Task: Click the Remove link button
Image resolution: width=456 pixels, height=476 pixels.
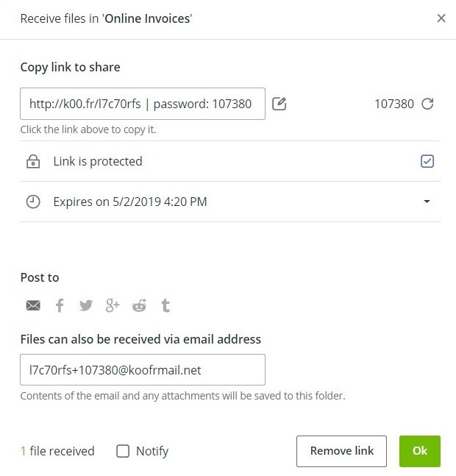Action: (x=341, y=451)
